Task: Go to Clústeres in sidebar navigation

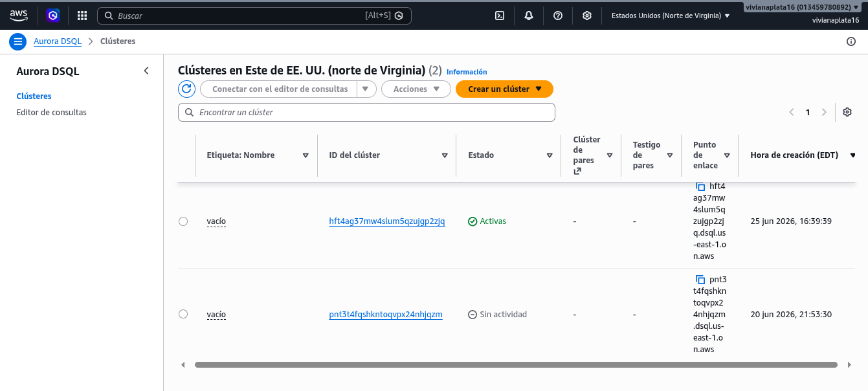Action: 34,96
